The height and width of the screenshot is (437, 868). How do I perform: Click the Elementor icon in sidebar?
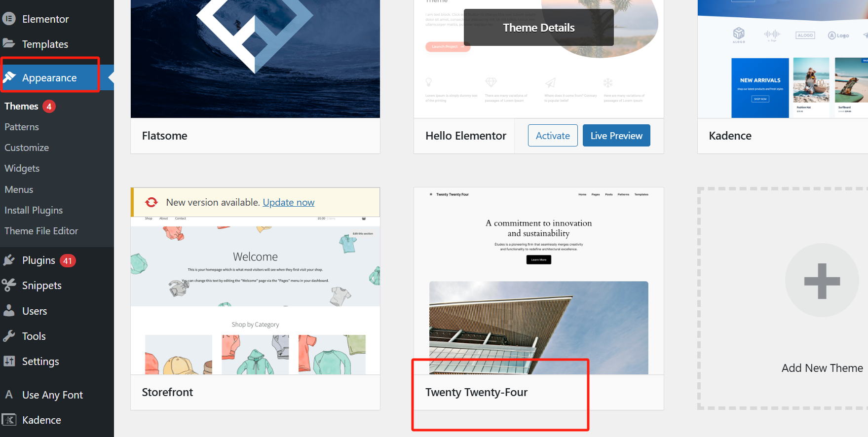pos(9,19)
